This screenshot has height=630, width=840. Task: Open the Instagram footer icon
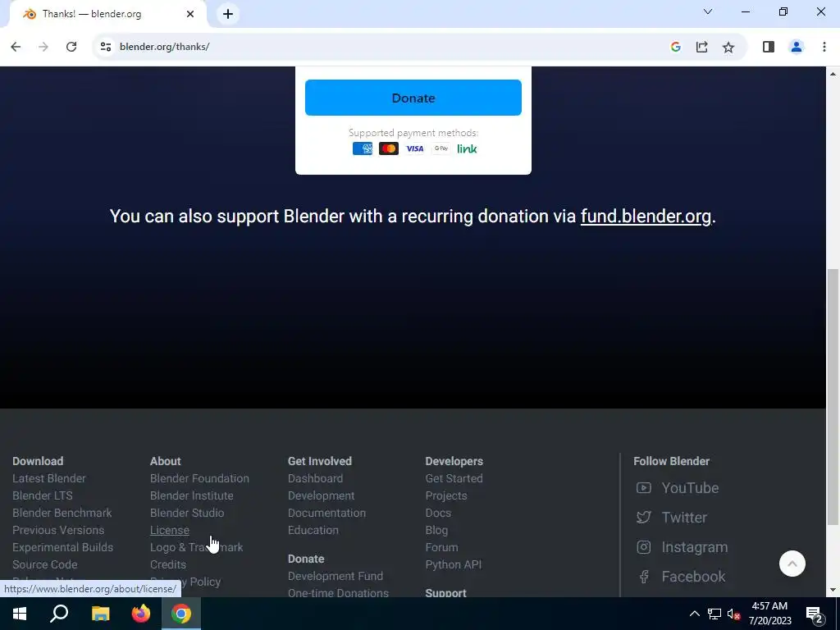[643, 547]
